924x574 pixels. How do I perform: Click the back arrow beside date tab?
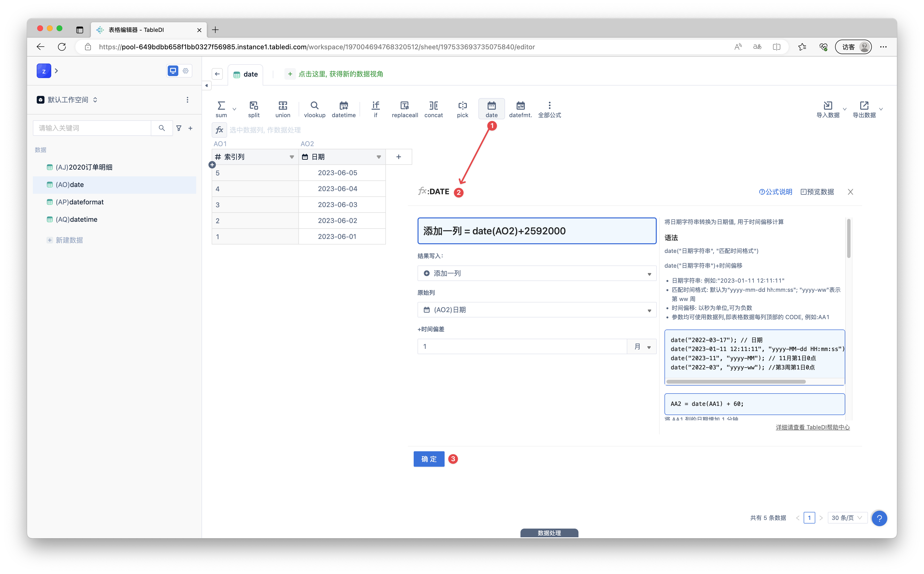click(217, 74)
